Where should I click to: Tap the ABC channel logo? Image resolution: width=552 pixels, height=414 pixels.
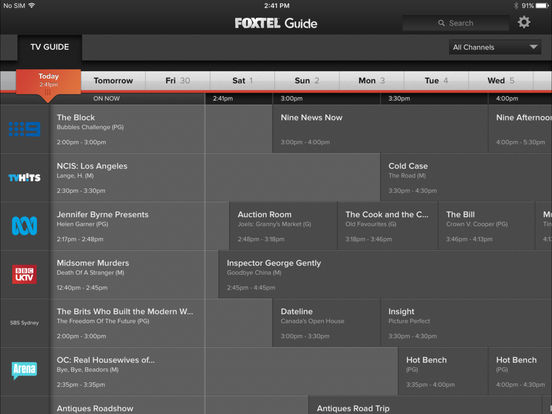tap(24, 226)
